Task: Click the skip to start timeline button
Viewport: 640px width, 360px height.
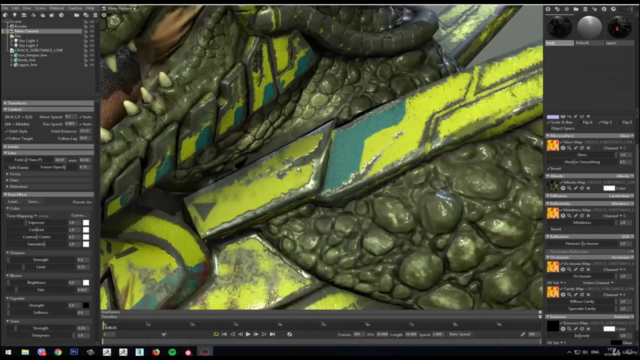Action: (x=224, y=334)
